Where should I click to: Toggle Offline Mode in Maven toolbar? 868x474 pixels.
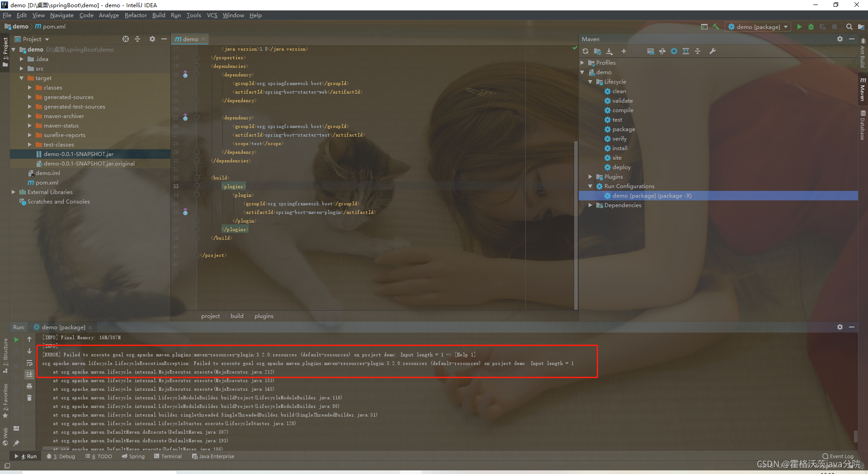click(x=662, y=52)
